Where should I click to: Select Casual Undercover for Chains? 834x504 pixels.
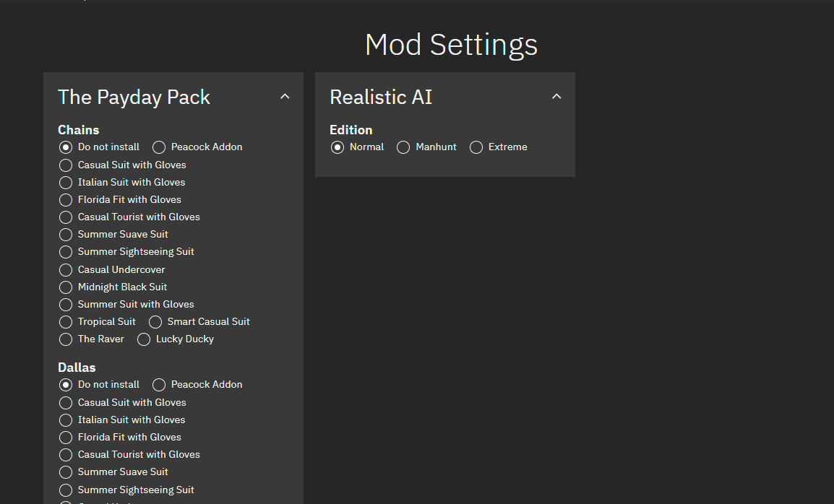pos(66,270)
